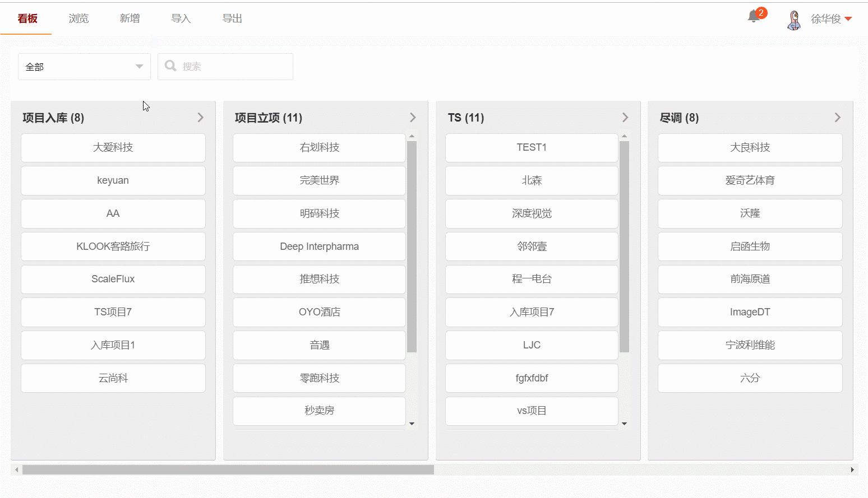The image size is (868, 498).
Task: Open the Deep Interpharma card
Action: (x=320, y=246)
